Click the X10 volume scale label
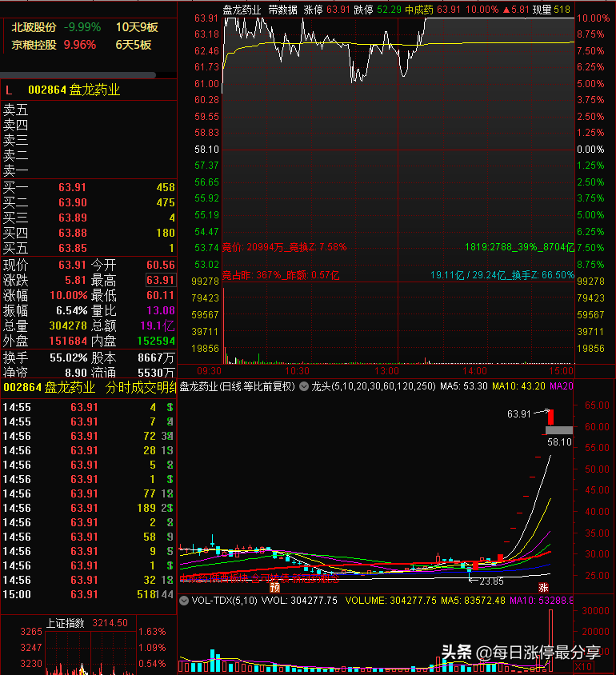616x675 pixels. (583, 667)
